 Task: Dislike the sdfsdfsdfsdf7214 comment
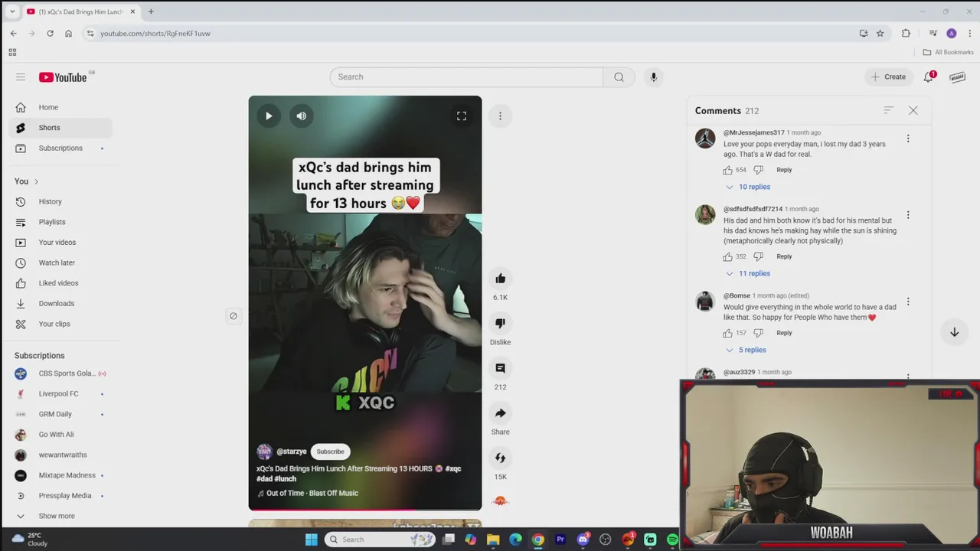(x=758, y=256)
